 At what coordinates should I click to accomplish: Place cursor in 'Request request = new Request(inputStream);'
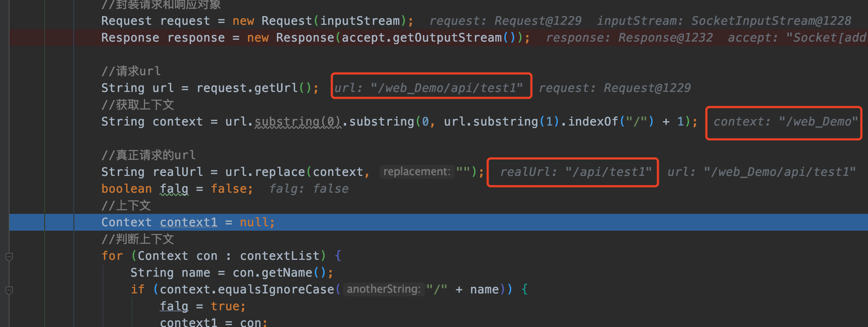click(x=257, y=21)
